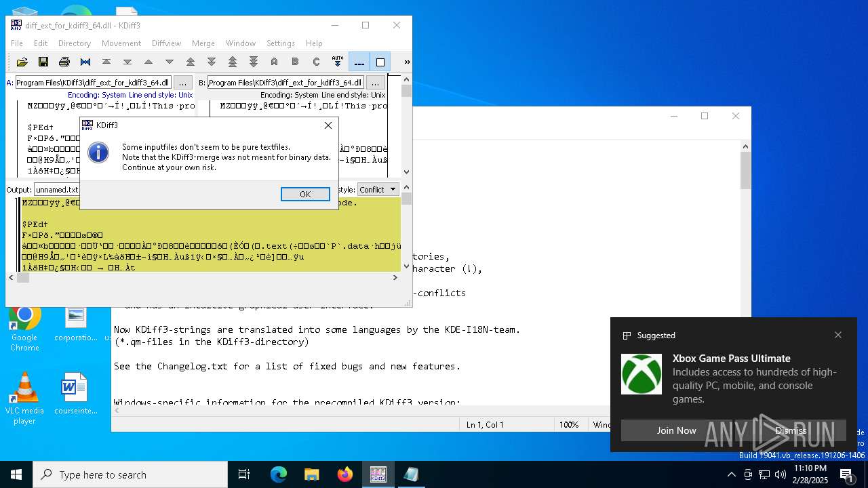Close the Suggested notification with X

838,335
